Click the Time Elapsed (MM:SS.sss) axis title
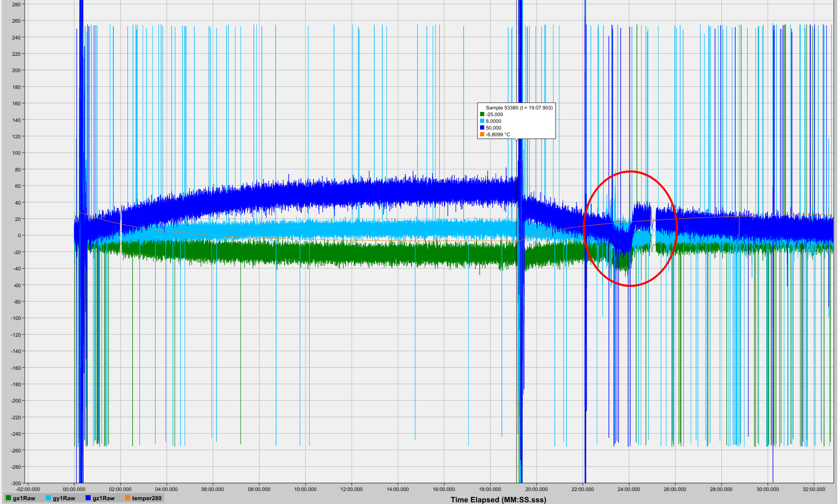838x504 pixels. click(x=499, y=499)
